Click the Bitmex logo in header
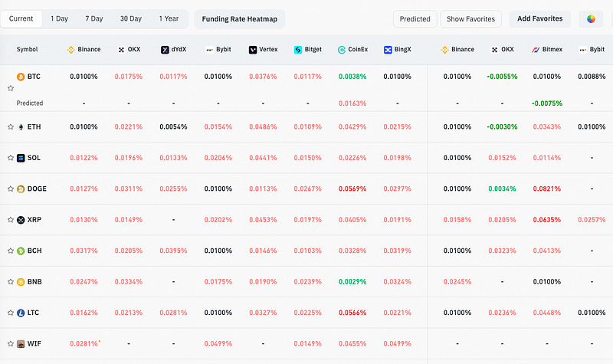 pos(536,50)
